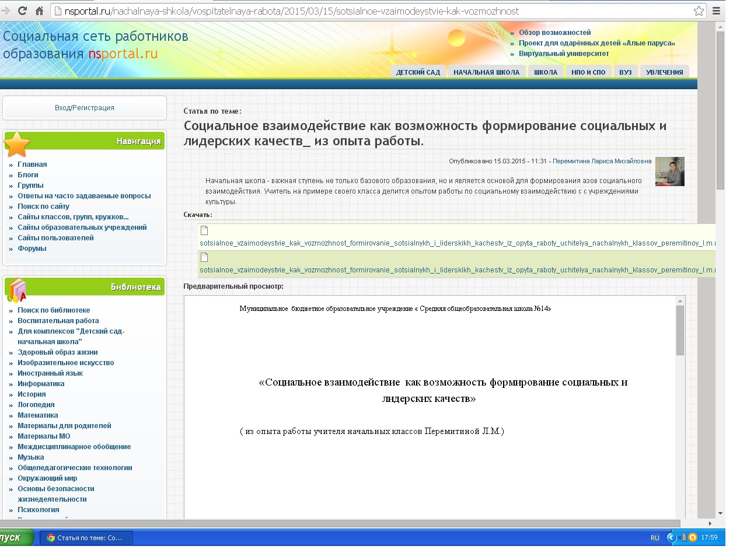Open Поиск по сайту link

(43, 206)
